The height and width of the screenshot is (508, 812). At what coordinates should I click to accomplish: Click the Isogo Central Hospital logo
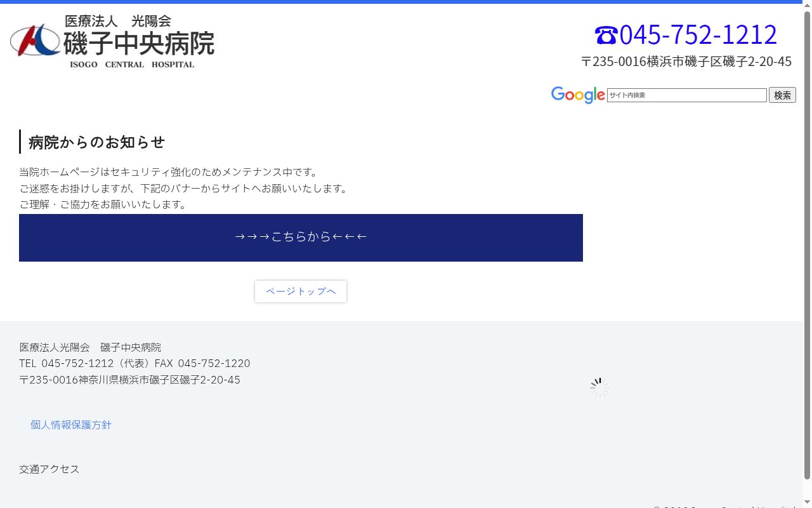point(112,41)
